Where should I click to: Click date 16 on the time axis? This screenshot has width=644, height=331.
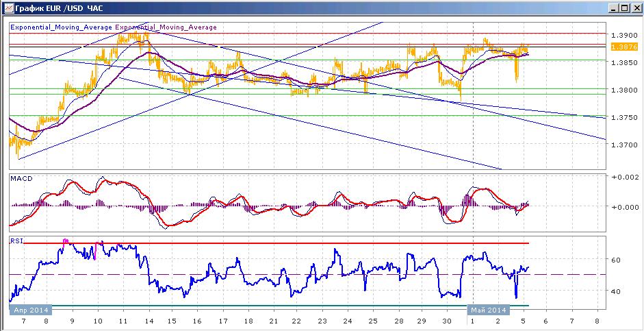click(198, 320)
